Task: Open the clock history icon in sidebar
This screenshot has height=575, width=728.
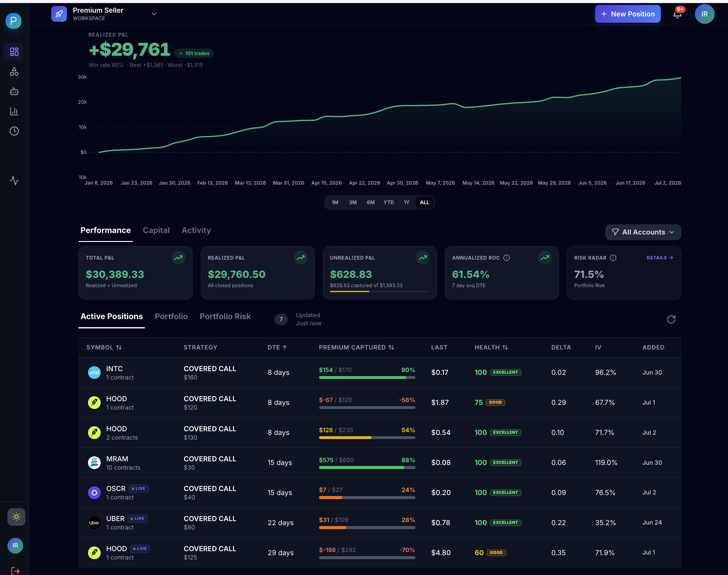Action: tap(14, 131)
